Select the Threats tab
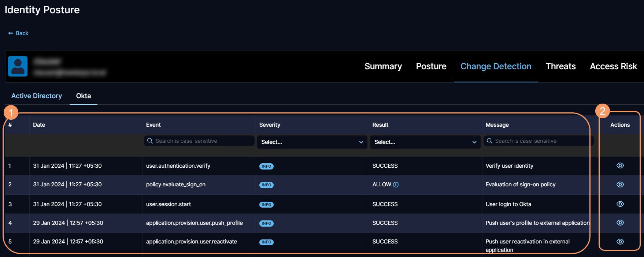This screenshot has width=644, height=257. point(560,66)
